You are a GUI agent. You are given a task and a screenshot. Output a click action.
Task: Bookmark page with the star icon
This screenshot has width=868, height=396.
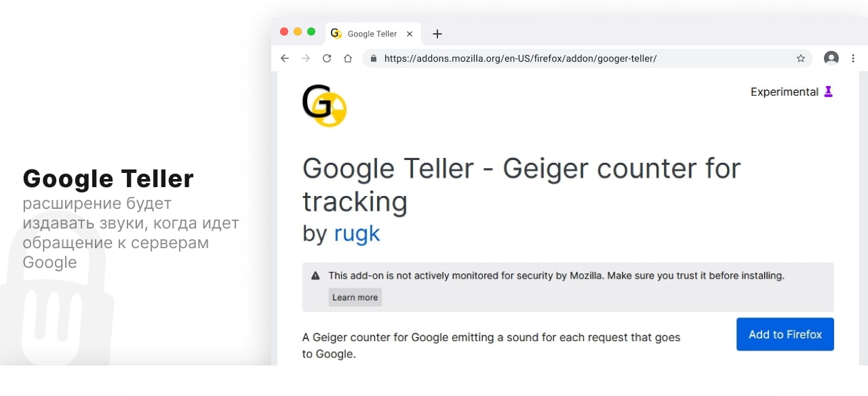[801, 58]
